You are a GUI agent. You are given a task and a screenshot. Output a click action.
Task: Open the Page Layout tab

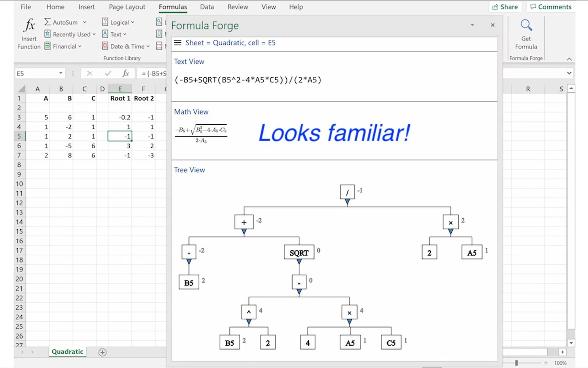point(127,7)
